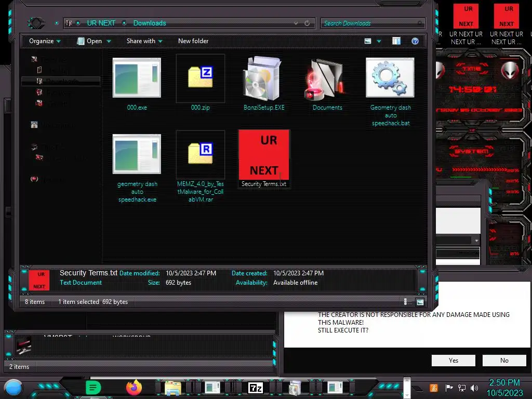Select the MEMZ_4.0 rar archive icon

point(200,153)
